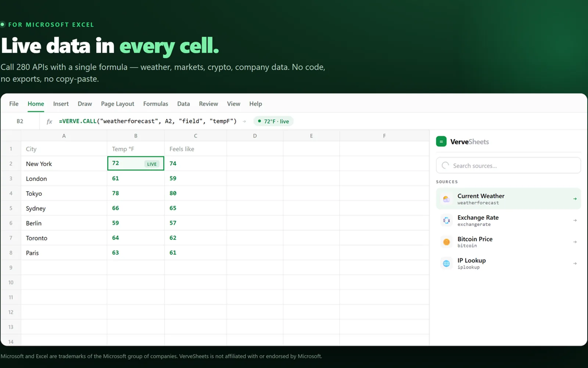Switch to the Data ribbon tab
This screenshot has width=588, height=368.
[183, 104]
